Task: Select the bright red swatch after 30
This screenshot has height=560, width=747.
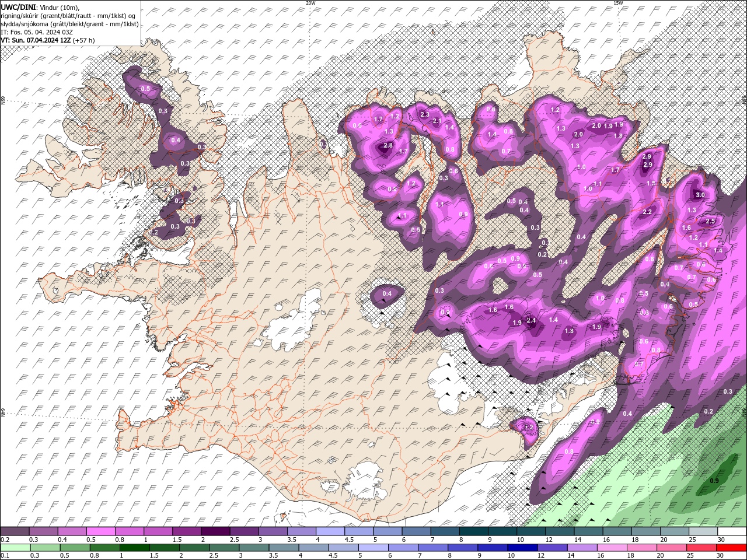Action: pyautogui.click(x=732, y=548)
